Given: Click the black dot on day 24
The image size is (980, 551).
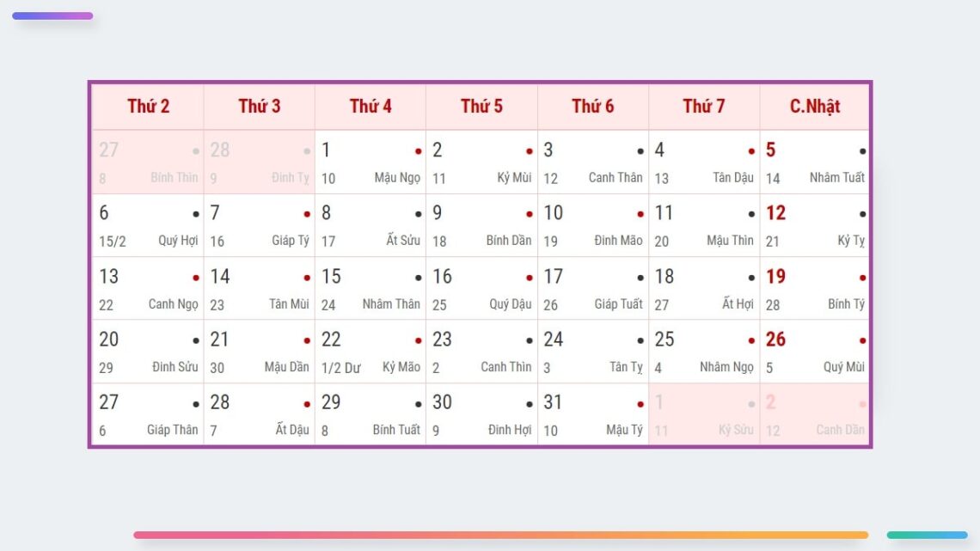Looking at the screenshot, I should pyautogui.click(x=640, y=340).
